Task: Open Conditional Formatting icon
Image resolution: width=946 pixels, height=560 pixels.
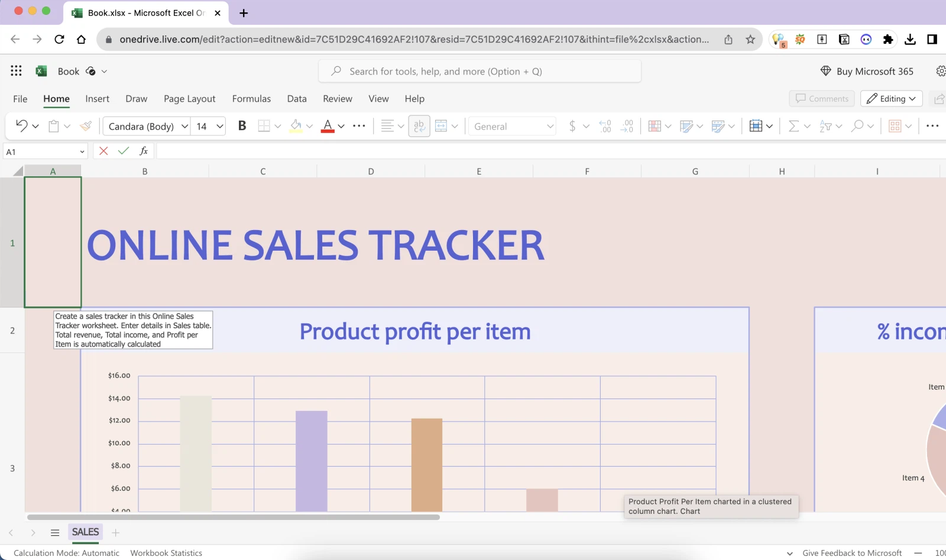Action: click(x=655, y=126)
